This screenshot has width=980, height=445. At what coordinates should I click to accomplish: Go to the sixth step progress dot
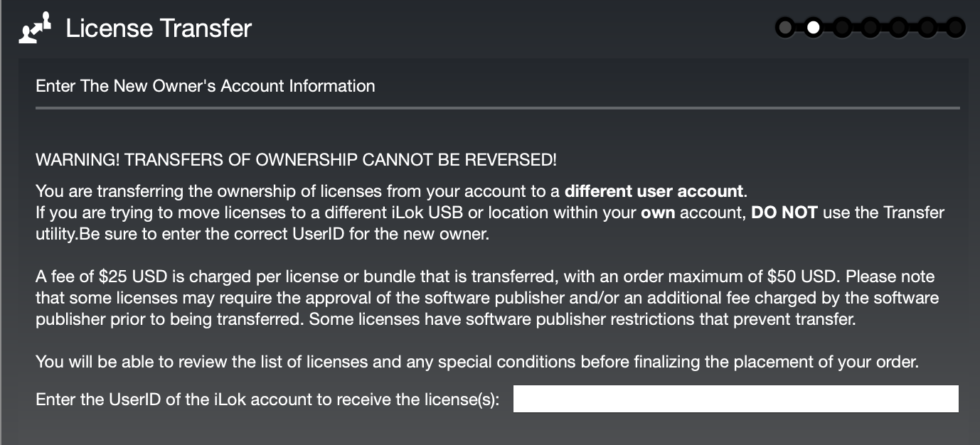[x=927, y=28]
